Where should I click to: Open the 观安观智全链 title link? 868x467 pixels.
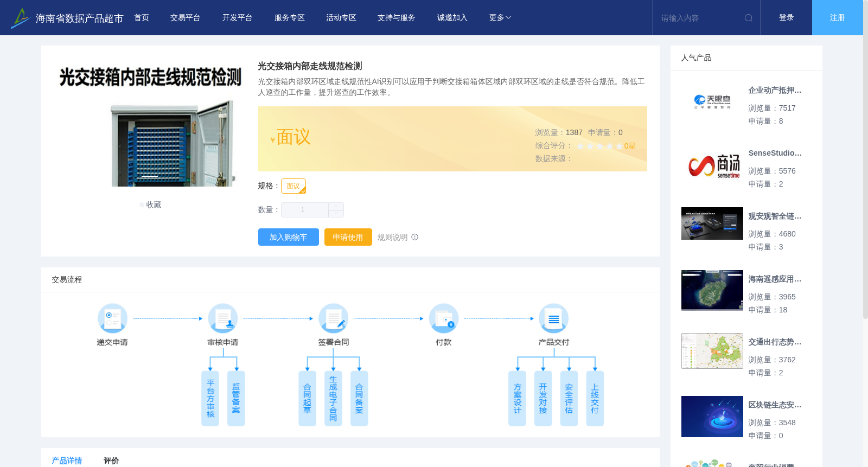click(775, 216)
